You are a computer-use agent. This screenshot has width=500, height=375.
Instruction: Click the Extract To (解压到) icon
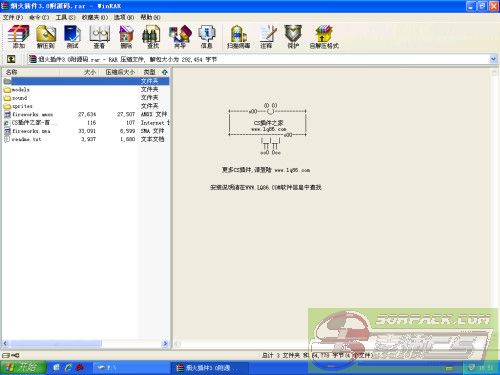click(46, 37)
